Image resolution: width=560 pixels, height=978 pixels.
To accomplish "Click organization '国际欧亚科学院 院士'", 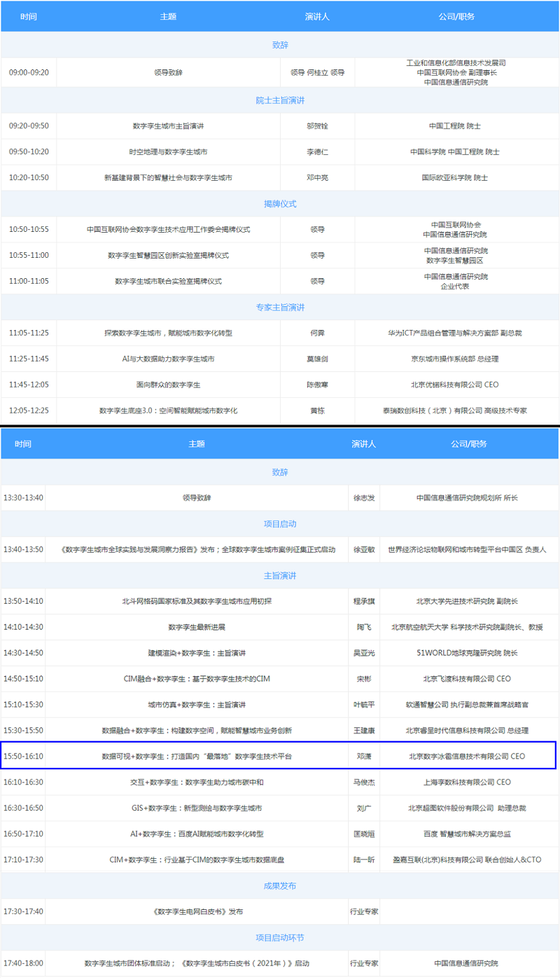I will click(x=455, y=178).
